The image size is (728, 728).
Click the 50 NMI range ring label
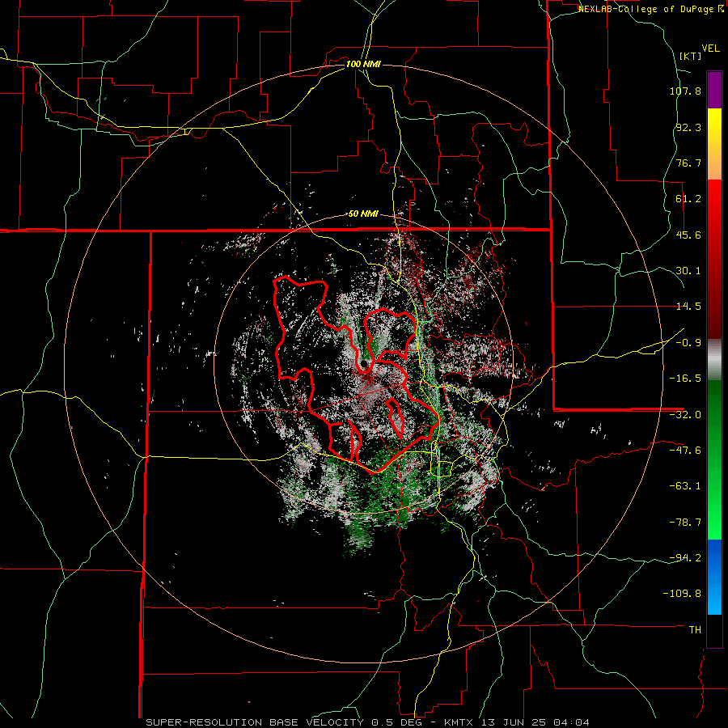click(363, 214)
